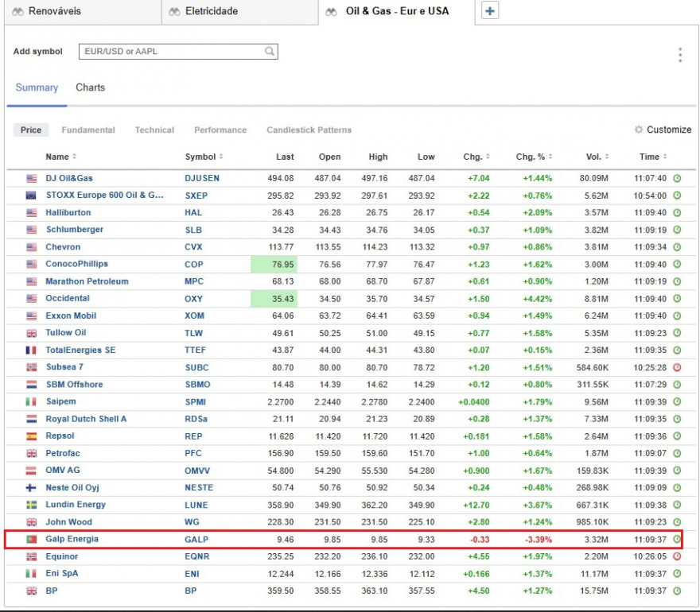This screenshot has height=612, width=700.
Task: Click the highlighted 35.43 last price cell
Action: (x=274, y=298)
